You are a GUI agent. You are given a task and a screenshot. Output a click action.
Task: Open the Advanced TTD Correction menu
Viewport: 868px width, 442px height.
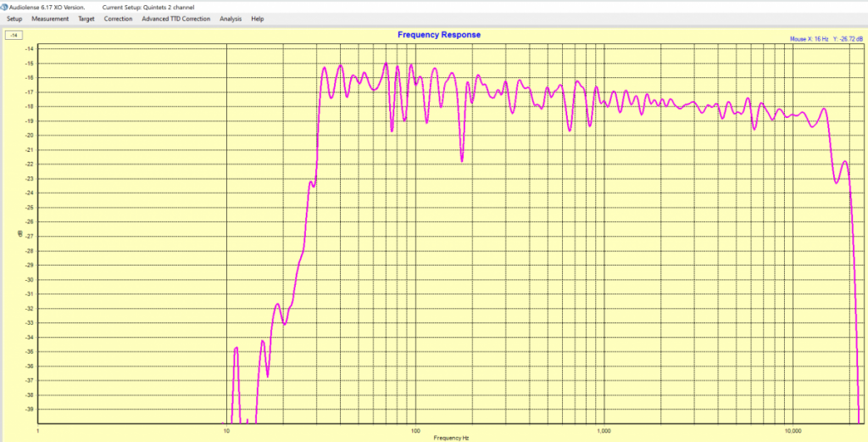176,19
